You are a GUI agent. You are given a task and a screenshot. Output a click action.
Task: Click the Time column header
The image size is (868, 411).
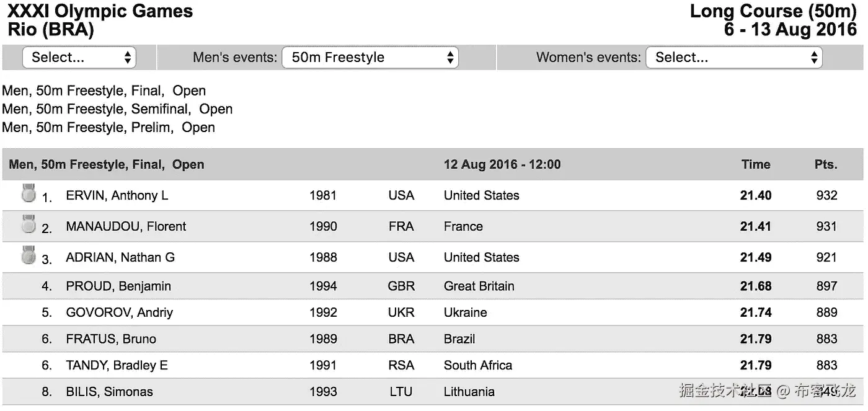pyautogui.click(x=756, y=165)
